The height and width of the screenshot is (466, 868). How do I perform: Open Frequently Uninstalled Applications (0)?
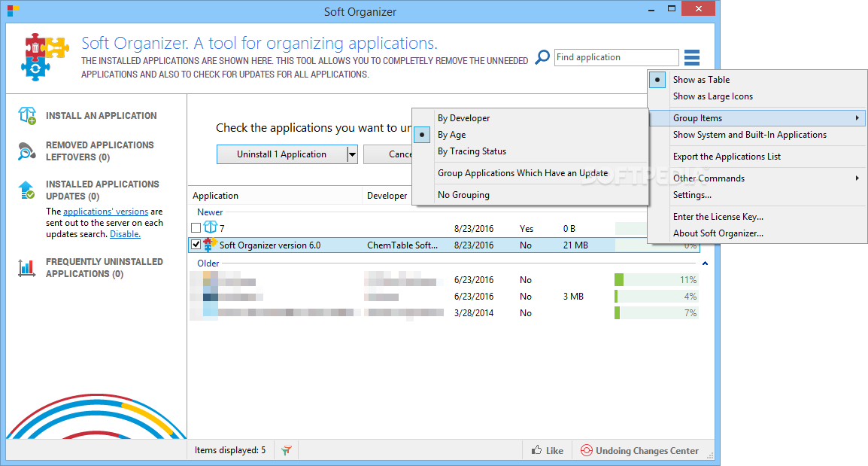coord(104,268)
